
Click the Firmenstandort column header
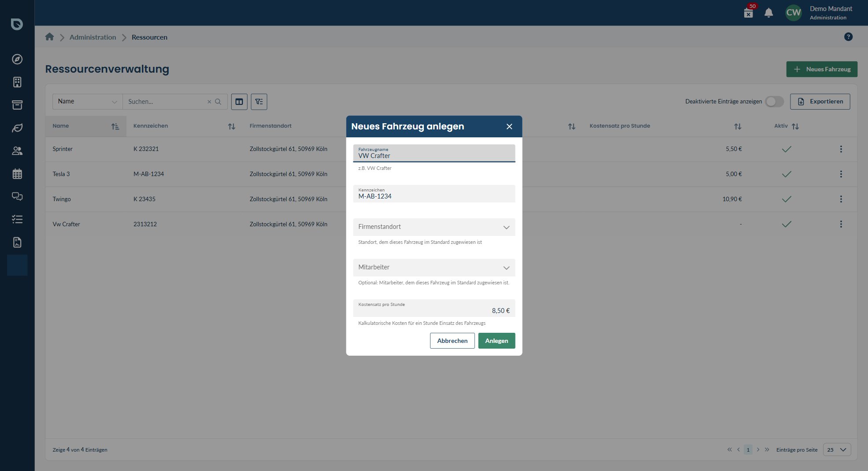[x=271, y=126]
